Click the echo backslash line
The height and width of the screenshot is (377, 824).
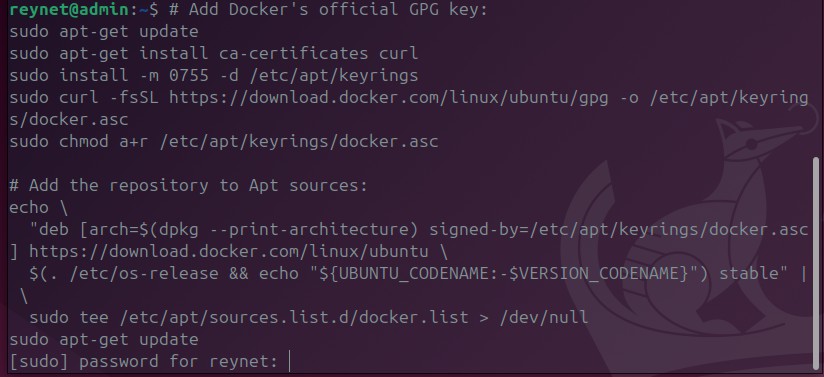point(39,207)
